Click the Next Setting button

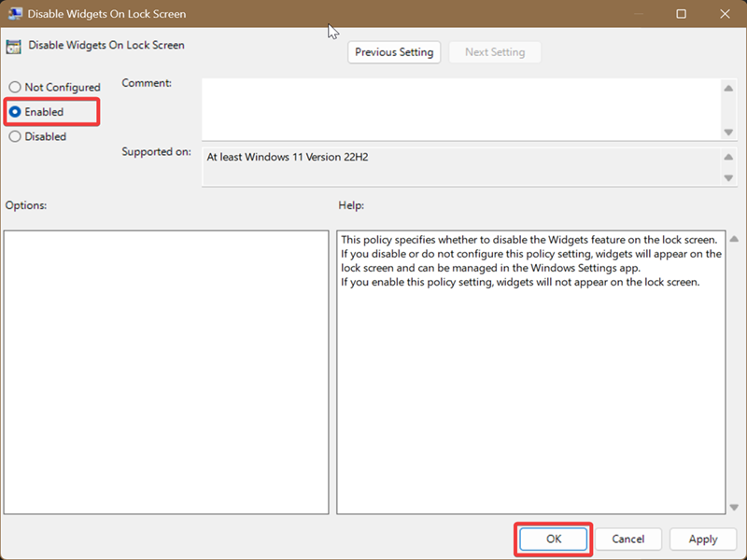pos(495,52)
